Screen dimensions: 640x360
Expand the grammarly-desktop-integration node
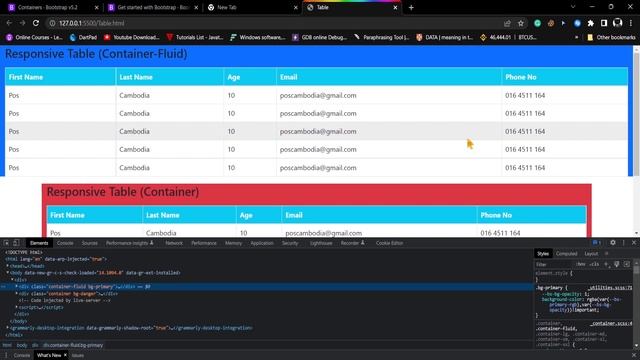pyautogui.click(x=8, y=327)
